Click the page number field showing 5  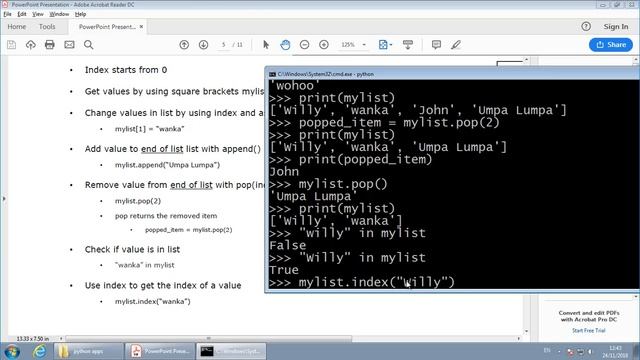pyautogui.click(x=223, y=44)
